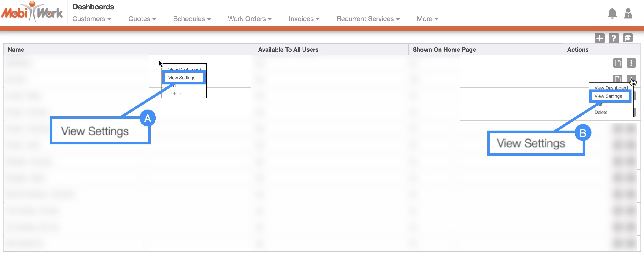Expand the Quotes dropdown
Screen dimensions: 644x255
(142, 19)
